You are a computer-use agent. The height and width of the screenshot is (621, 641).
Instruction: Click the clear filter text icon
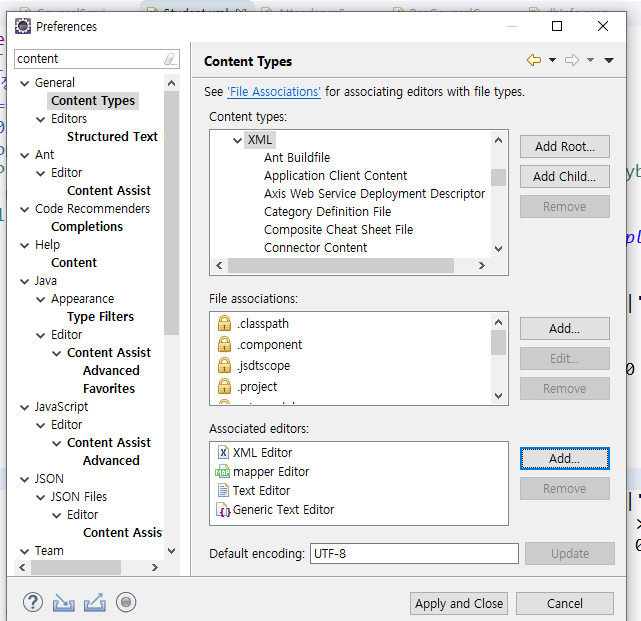pos(170,59)
